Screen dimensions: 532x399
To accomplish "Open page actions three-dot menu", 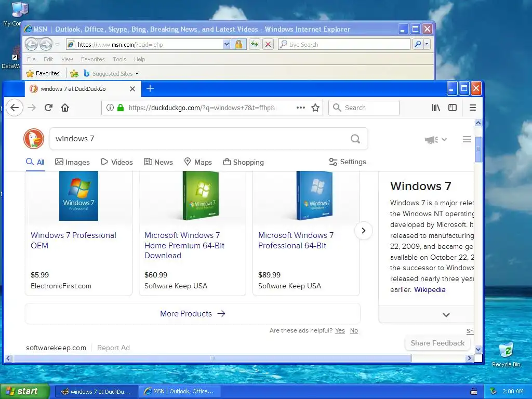I will 301,108.
